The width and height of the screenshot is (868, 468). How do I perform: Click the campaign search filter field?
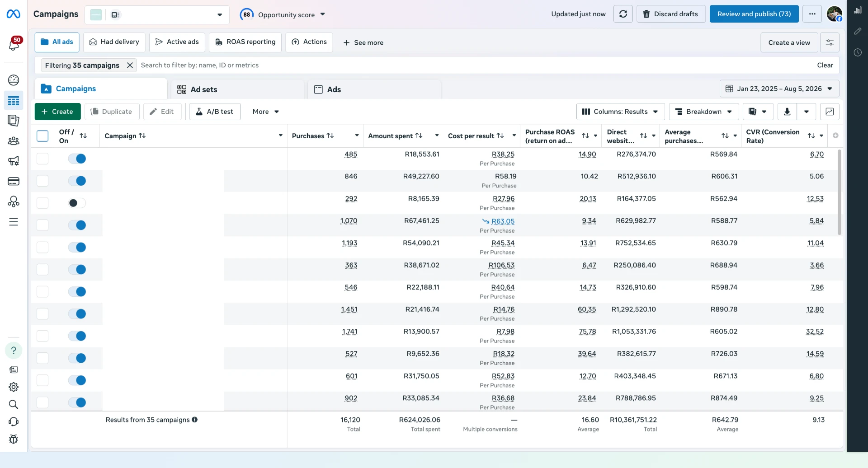click(475, 65)
